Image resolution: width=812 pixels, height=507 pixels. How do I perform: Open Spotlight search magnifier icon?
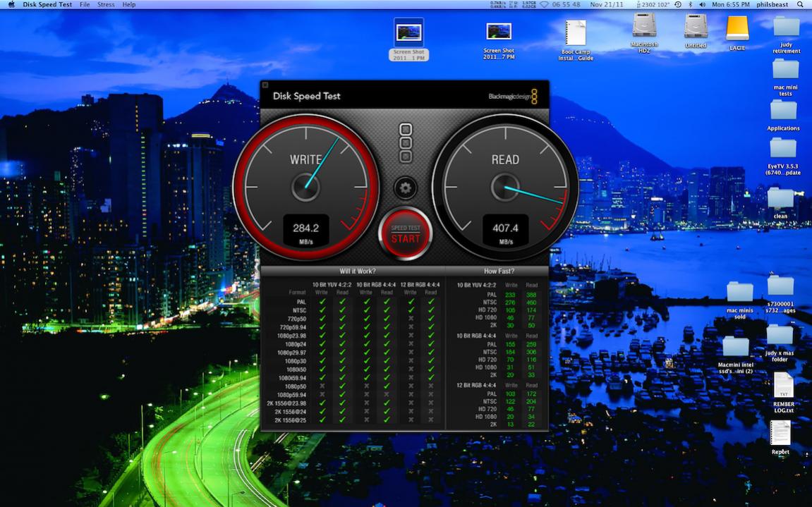pos(799,4)
